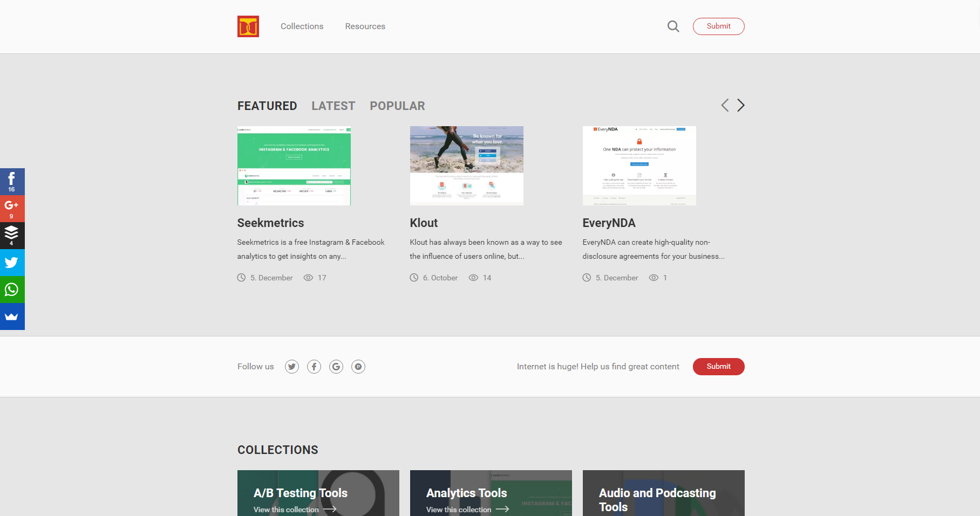Click views eye icon under Klout

click(x=473, y=278)
